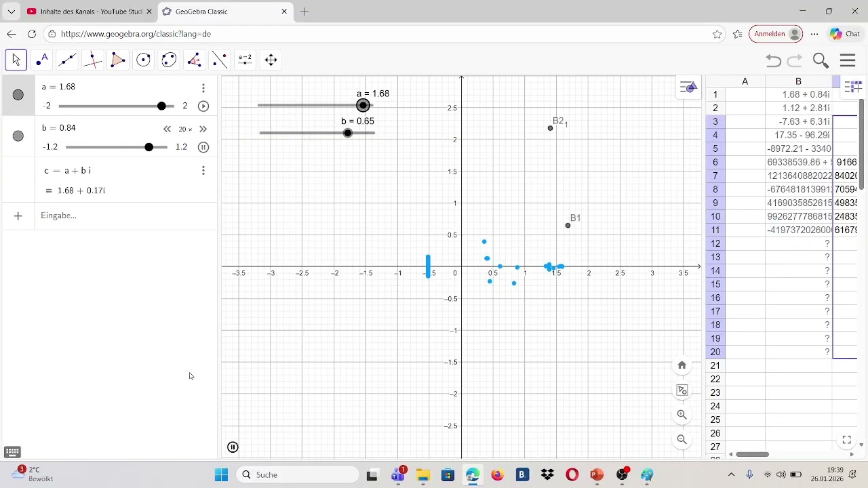
Task: Open the spreadsheet style bar
Action: 853,87
